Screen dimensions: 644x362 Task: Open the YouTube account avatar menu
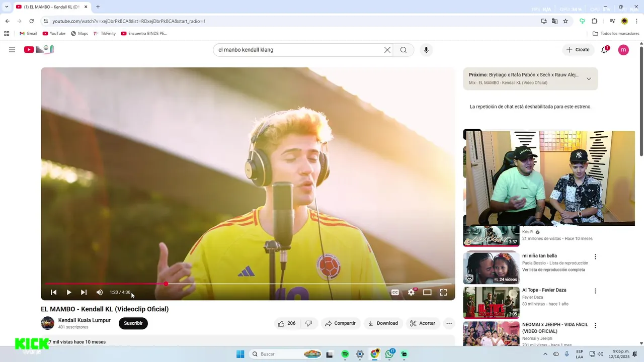pyautogui.click(x=623, y=50)
